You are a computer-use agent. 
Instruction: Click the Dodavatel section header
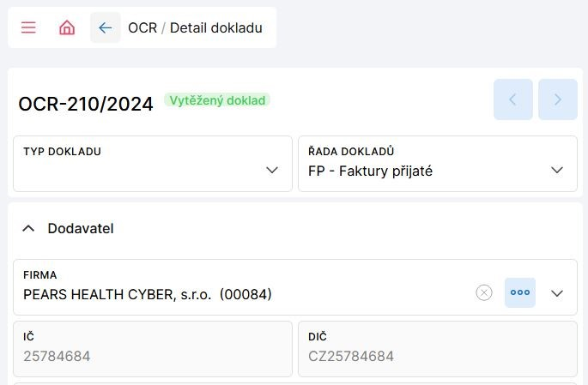coord(81,229)
